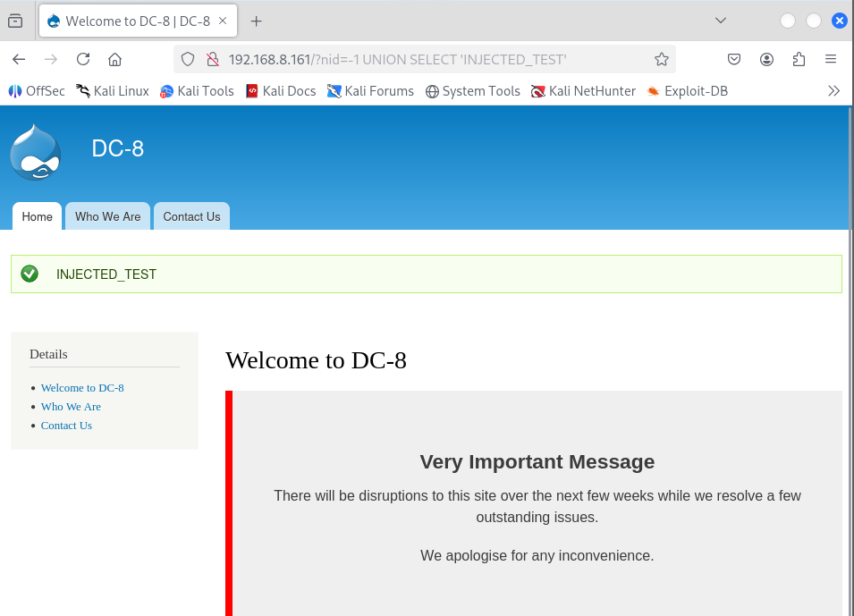
Task: Switch to the Who We Are tab
Action: 107,216
